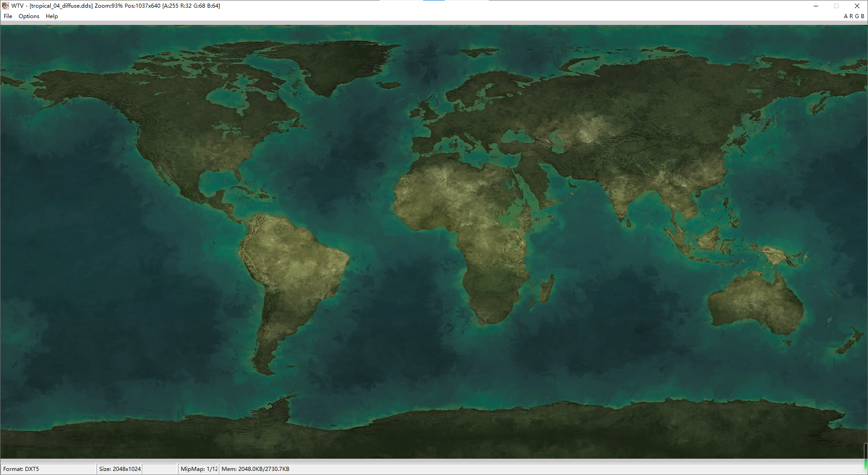
Task: Open the File menu
Action: (8, 16)
